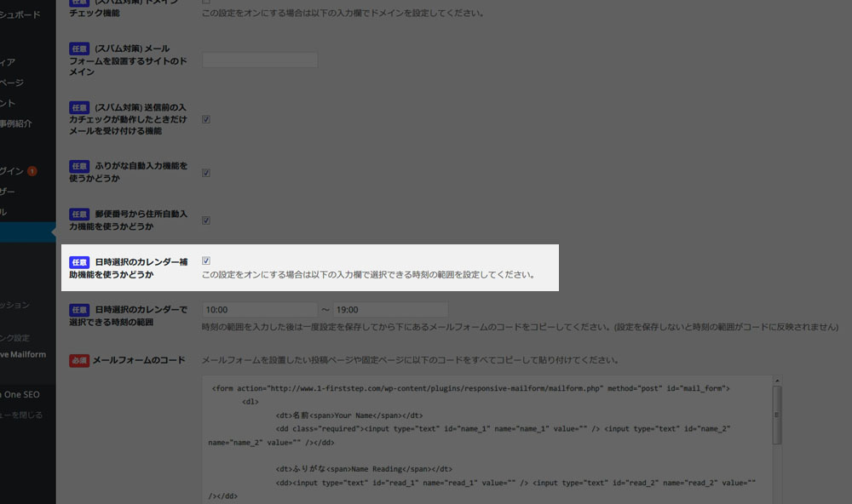Click inside the mail form code textarea
852x504 pixels.
(487, 440)
